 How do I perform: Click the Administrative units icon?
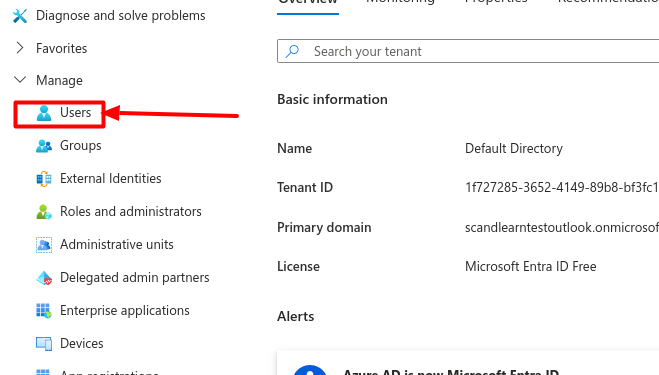point(44,245)
